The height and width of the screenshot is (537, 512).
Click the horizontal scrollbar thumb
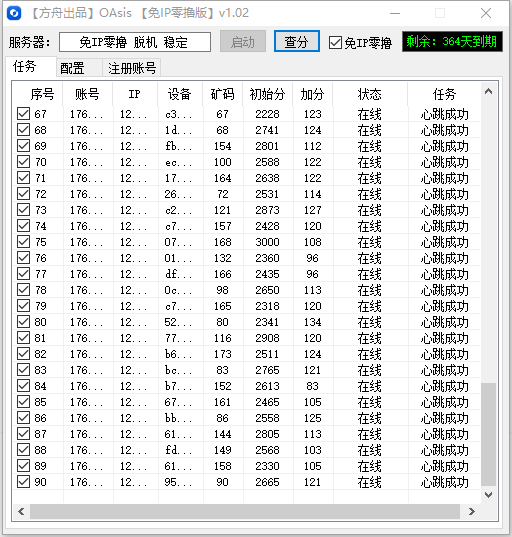[245, 511]
